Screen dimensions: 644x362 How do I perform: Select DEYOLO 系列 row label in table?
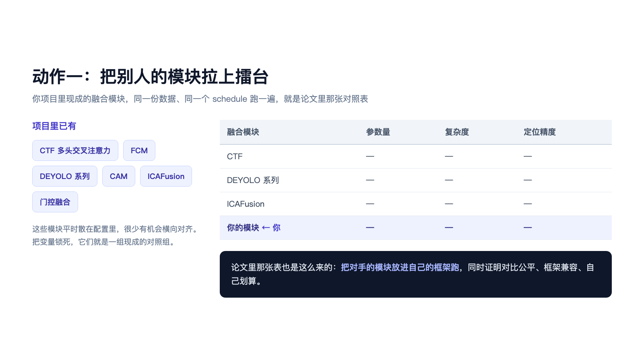tap(253, 180)
